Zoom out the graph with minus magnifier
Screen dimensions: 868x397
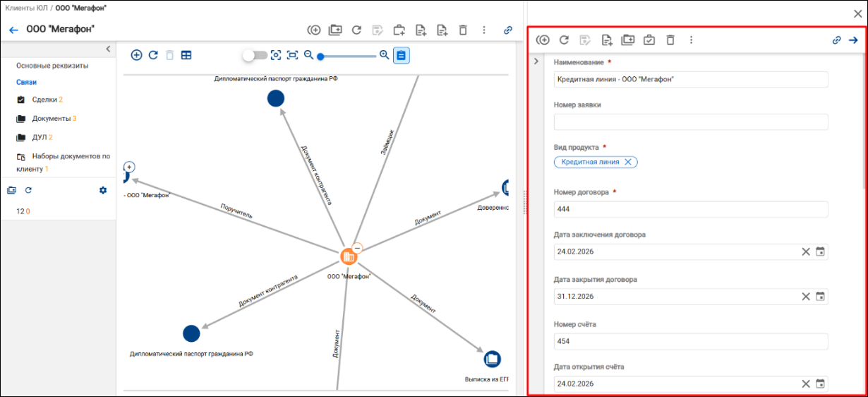(308, 54)
